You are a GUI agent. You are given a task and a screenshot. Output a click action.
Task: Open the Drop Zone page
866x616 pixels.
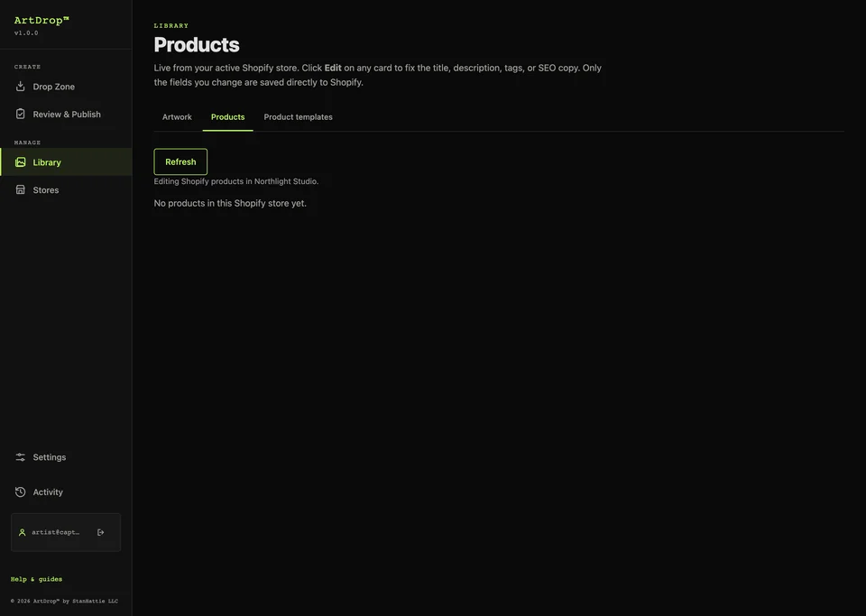coord(66,86)
